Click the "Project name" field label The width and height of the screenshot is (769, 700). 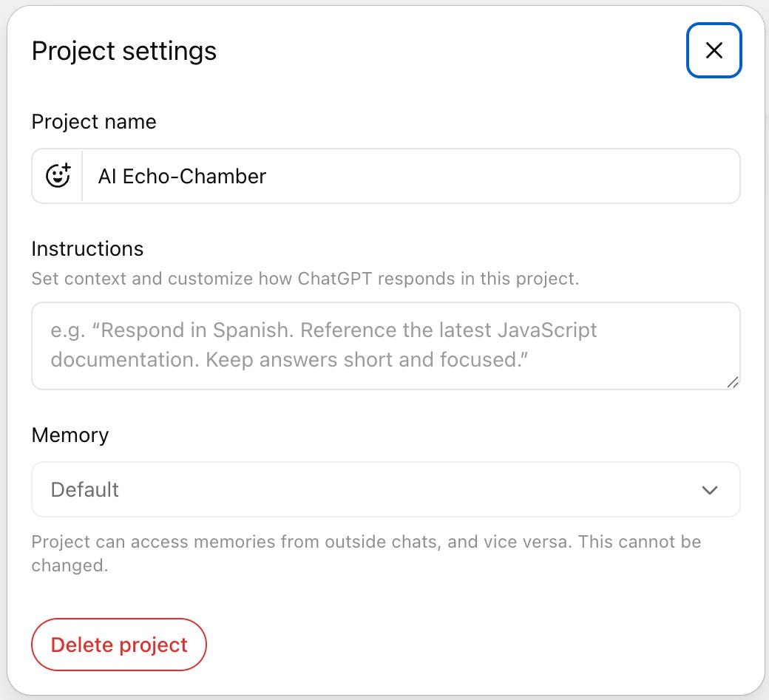[94, 121]
